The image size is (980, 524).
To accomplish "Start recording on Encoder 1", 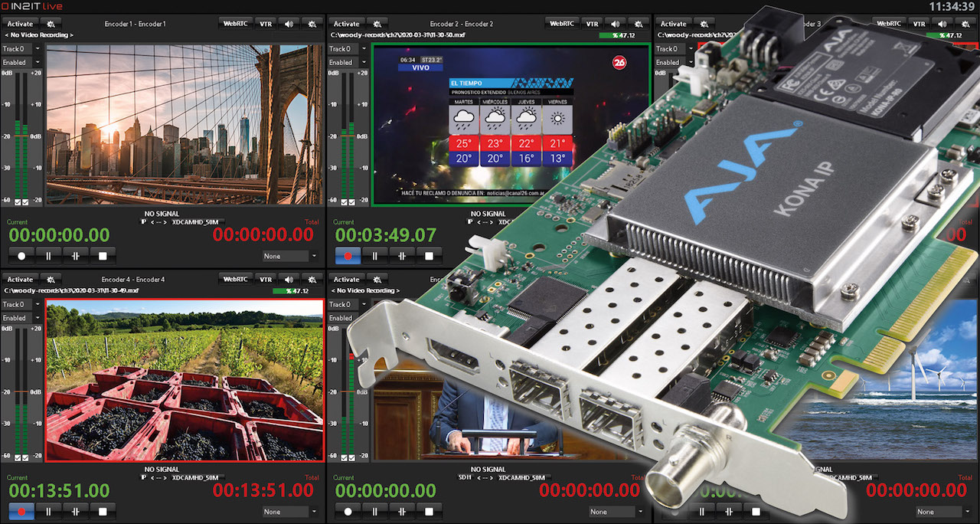I will click(x=21, y=255).
